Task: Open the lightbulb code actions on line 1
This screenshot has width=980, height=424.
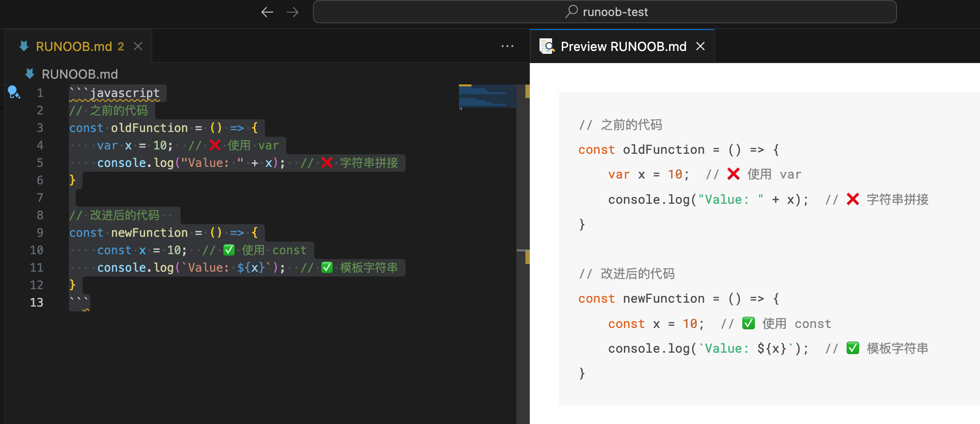Action: pyautogui.click(x=14, y=92)
